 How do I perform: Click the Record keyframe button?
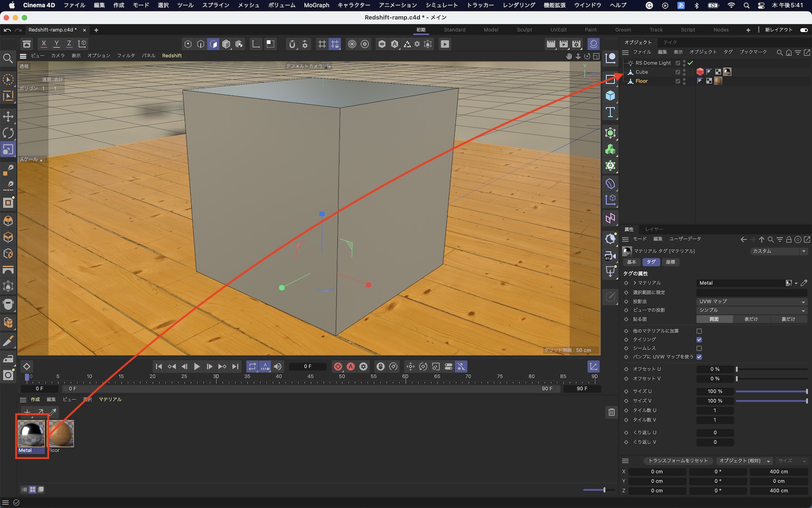338,367
